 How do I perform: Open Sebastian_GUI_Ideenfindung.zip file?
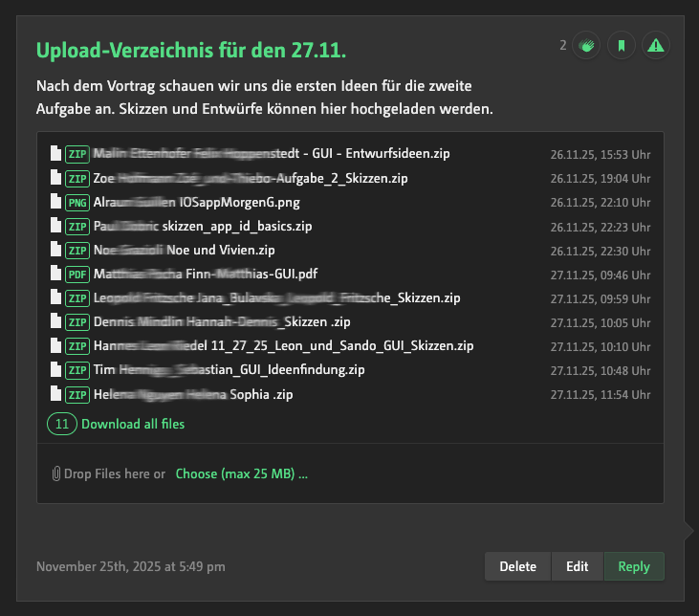coord(229,370)
